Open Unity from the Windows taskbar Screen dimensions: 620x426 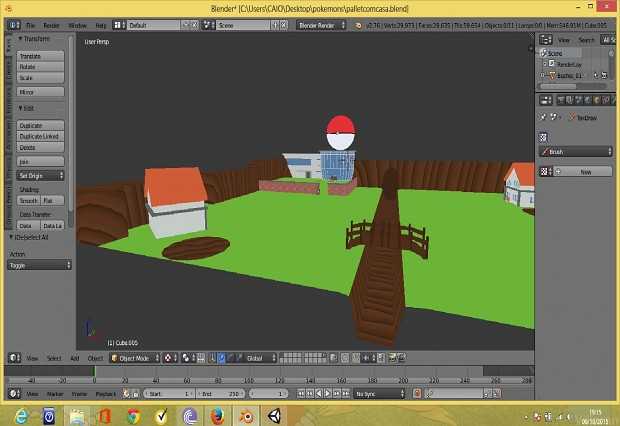coord(273,415)
